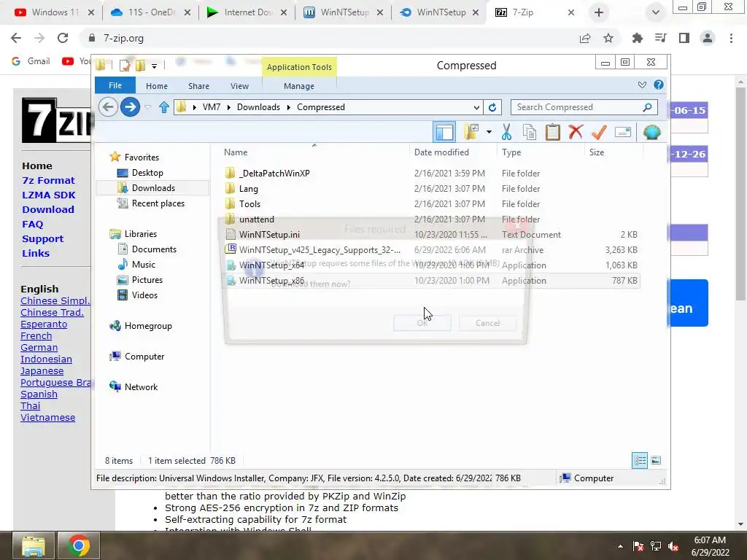Click the Rename toolbar icon
Image resolution: width=747 pixels, height=560 pixels.
(x=623, y=132)
